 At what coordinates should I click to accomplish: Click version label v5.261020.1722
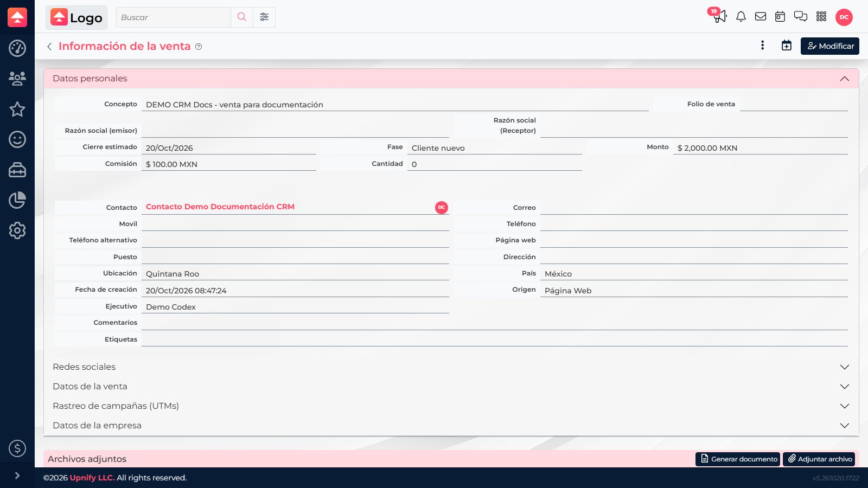click(x=835, y=478)
